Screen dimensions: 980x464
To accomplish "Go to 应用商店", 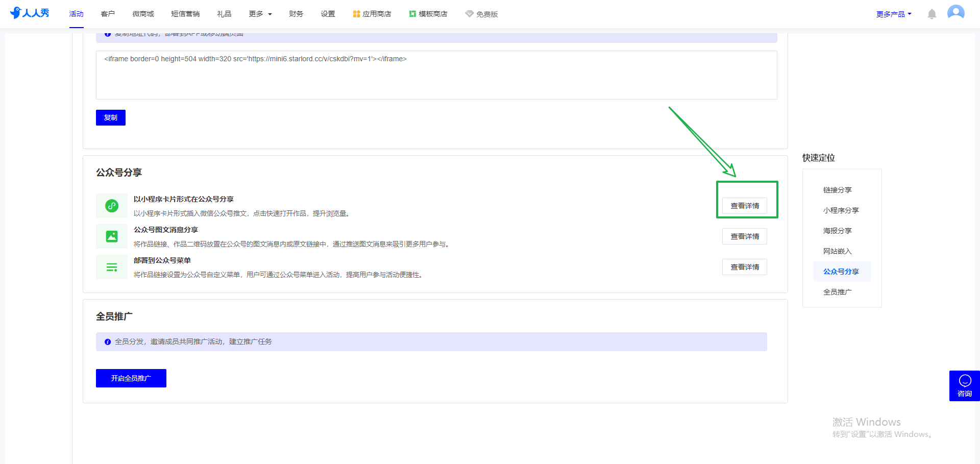I will [372, 14].
